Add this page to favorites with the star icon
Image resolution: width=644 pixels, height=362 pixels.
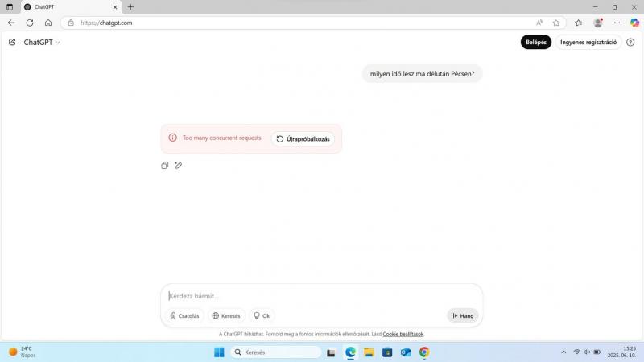(x=556, y=23)
